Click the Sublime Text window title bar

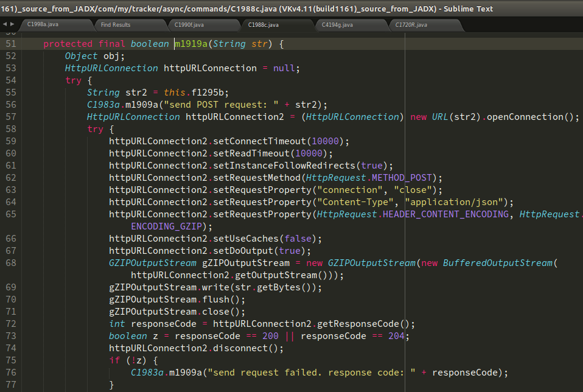[x=291, y=9]
